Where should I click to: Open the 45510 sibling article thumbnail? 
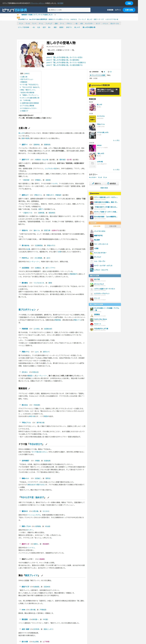click(92, 148)
